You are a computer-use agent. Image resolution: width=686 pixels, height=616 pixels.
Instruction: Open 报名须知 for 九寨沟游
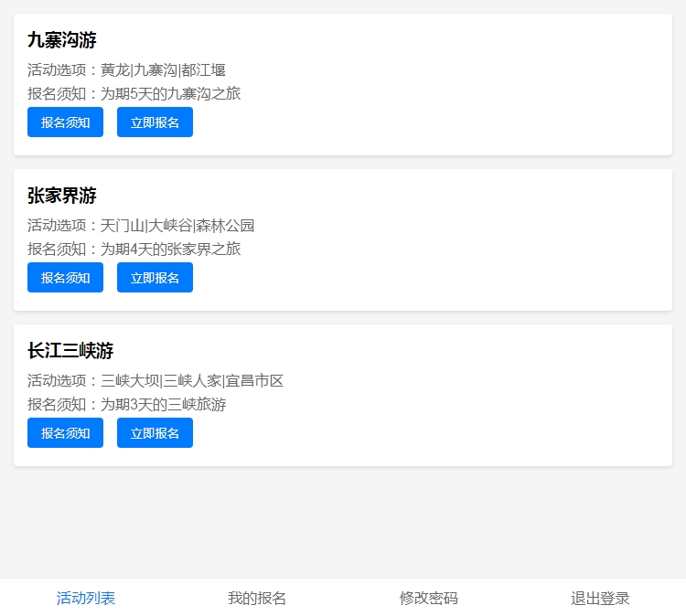click(x=65, y=122)
